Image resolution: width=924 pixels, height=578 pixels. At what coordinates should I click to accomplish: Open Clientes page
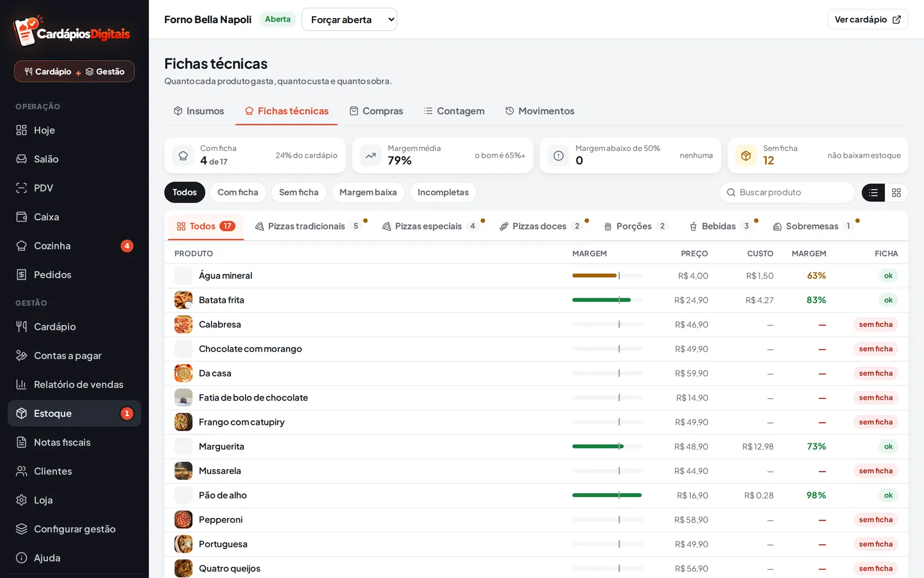(74, 471)
